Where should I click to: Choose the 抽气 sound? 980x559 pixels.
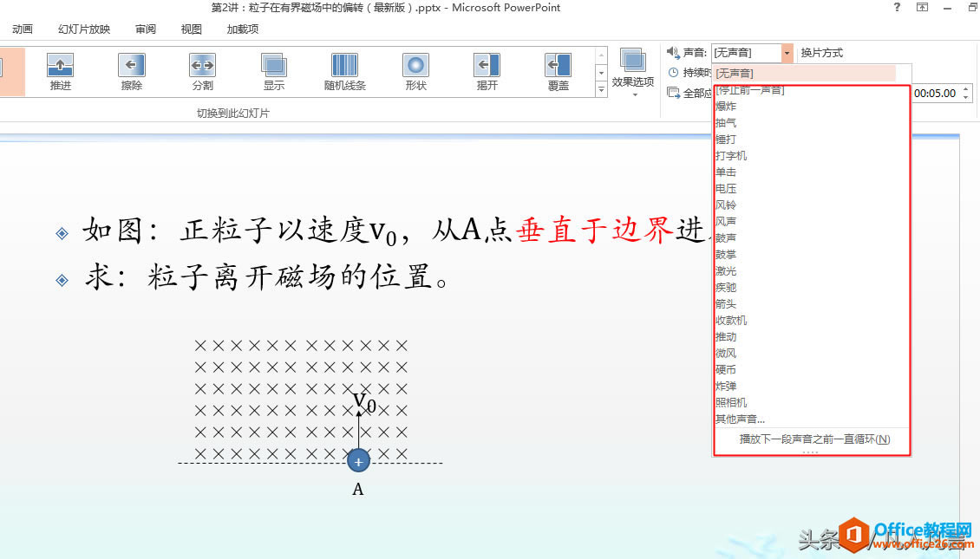[x=726, y=123]
